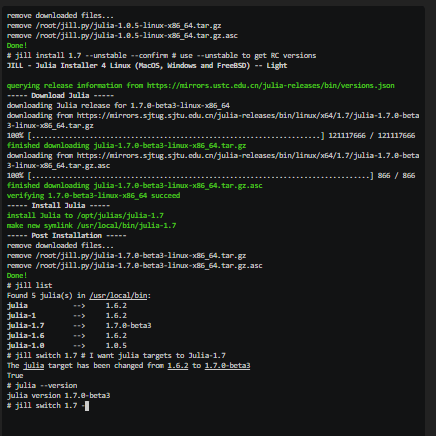
Task: Click the Download Julia section header
Action: pos(60,96)
